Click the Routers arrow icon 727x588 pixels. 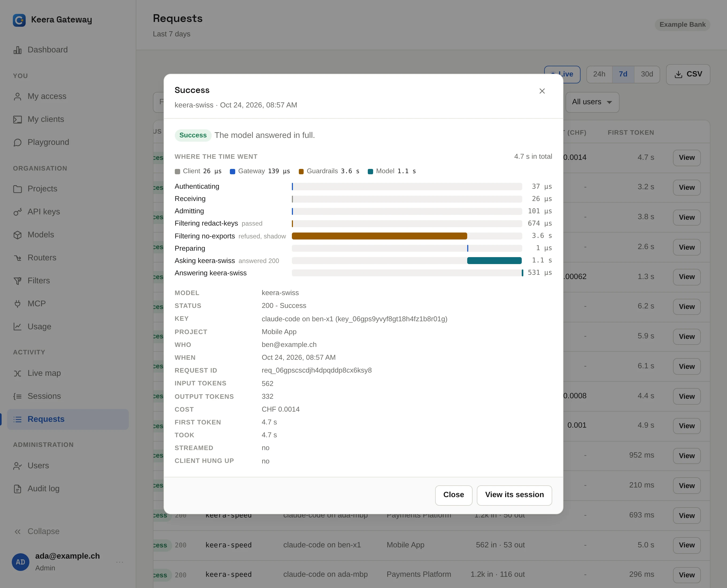click(x=18, y=258)
